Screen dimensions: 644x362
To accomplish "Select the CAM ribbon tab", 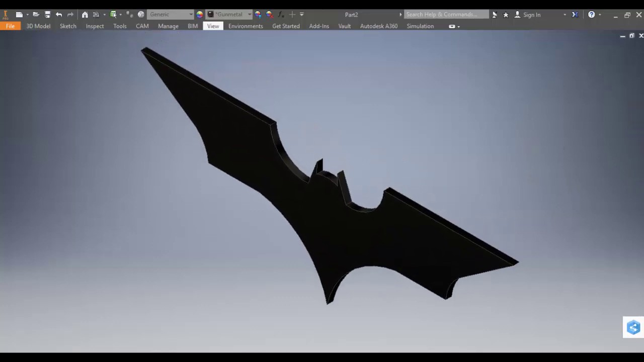I will click(142, 26).
